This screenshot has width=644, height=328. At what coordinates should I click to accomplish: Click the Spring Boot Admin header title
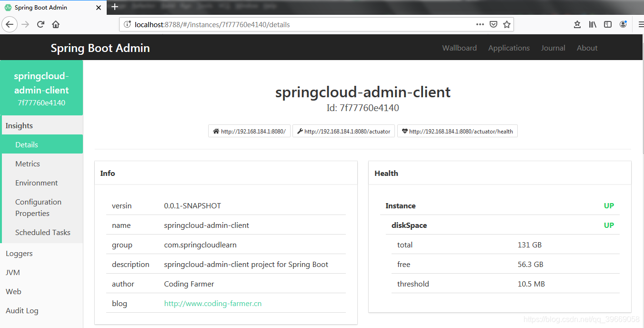(100, 48)
